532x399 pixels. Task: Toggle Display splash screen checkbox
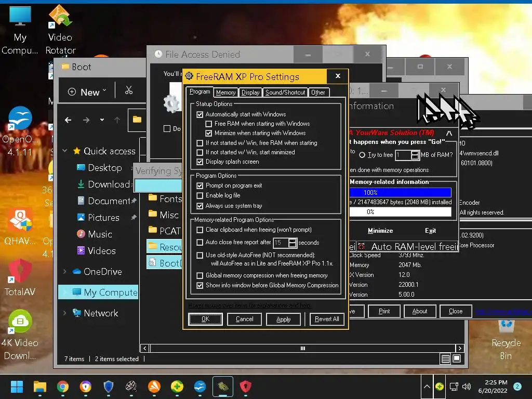(x=200, y=162)
